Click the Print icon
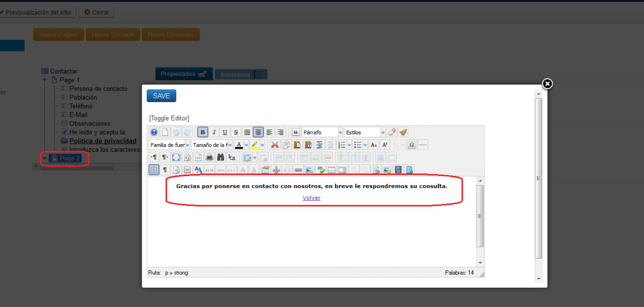Image resolution: width=644 pixels, height=307 pixels. (209, 157)
